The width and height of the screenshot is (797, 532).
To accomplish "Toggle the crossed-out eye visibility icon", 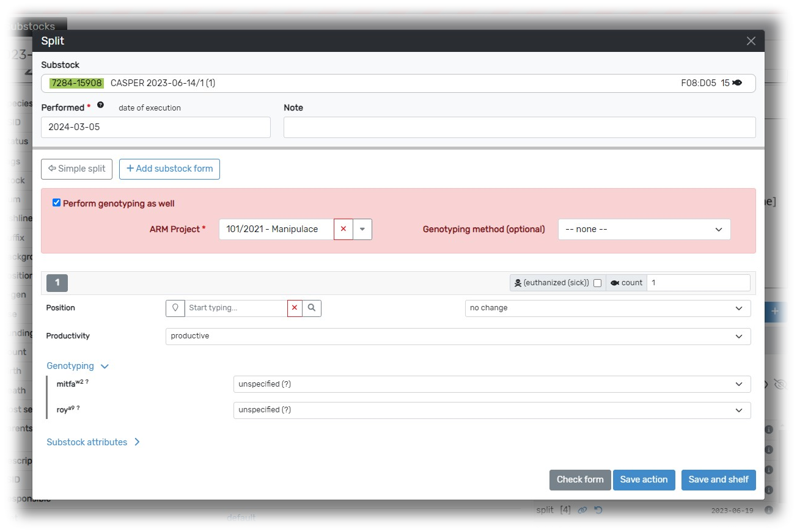I will tap(780, 384).
